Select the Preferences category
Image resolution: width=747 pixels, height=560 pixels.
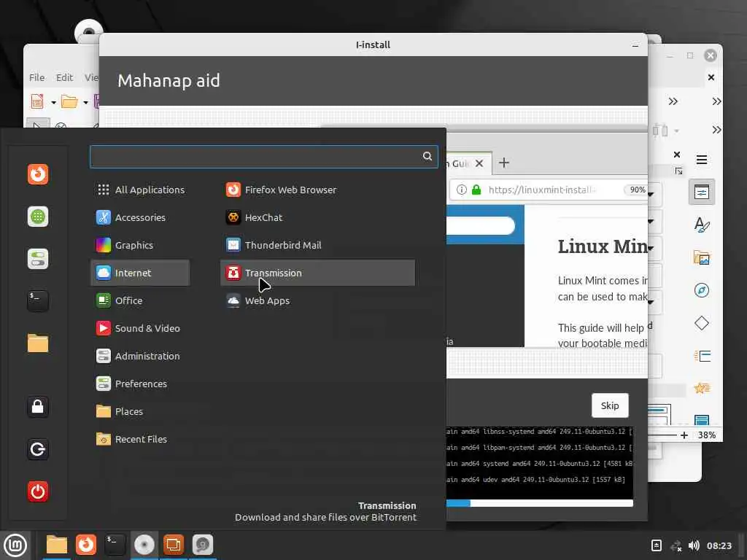(140, 384)
